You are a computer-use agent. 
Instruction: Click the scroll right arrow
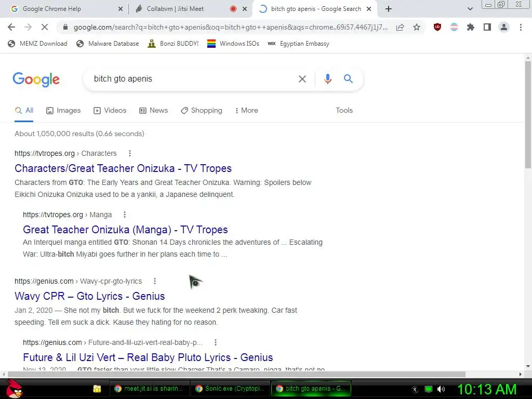tap(521, 374)
